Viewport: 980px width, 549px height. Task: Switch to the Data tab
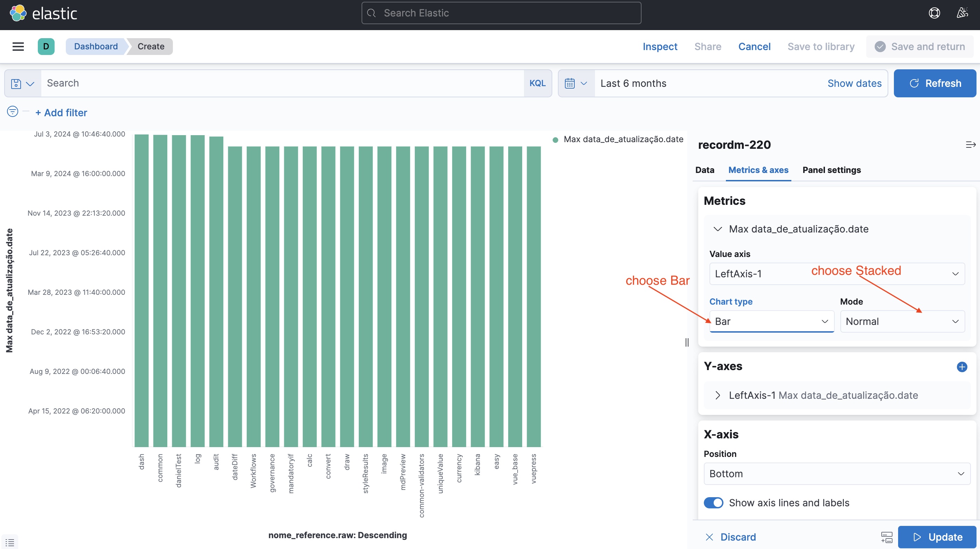705,170
